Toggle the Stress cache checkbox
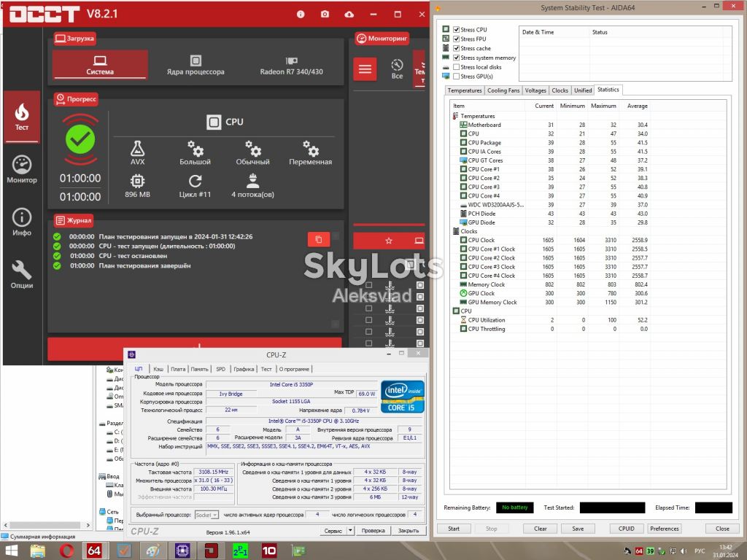Image resolution: width=747 pixels, height=560 pixels. click(457, 48)
